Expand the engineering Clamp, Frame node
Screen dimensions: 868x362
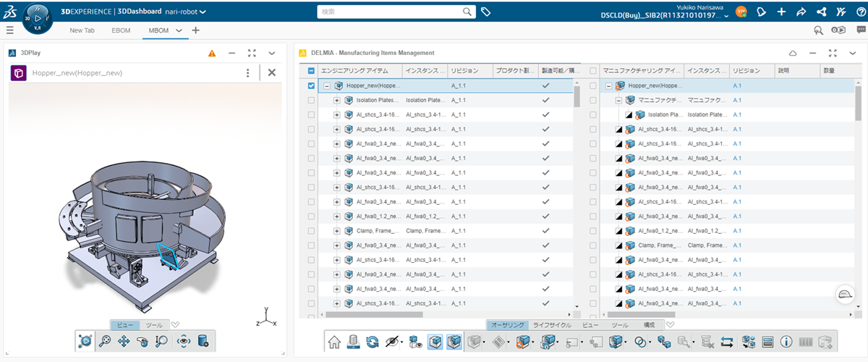pos(336,230)
